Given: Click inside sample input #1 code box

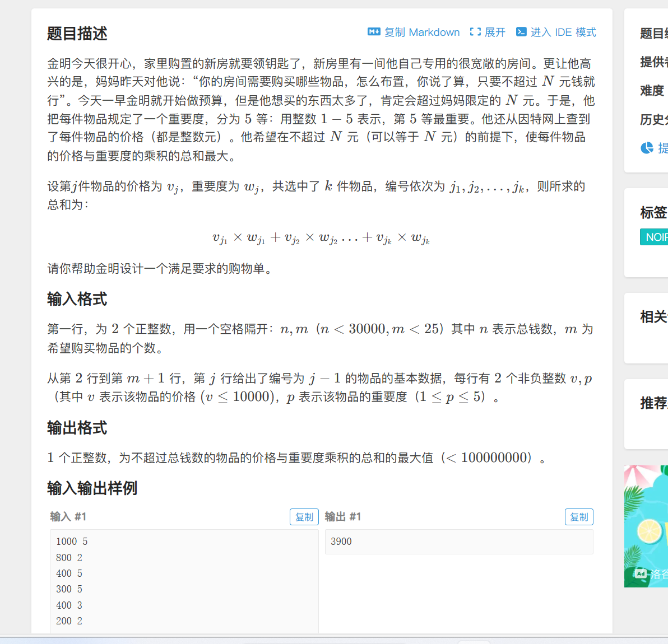Looking at the screenshot, I should click(x=184, y=581).
